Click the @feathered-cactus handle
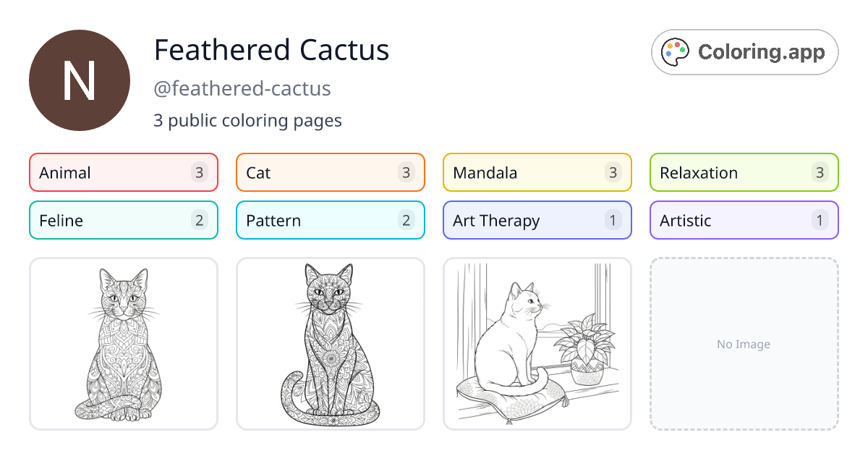 point(242,89)
